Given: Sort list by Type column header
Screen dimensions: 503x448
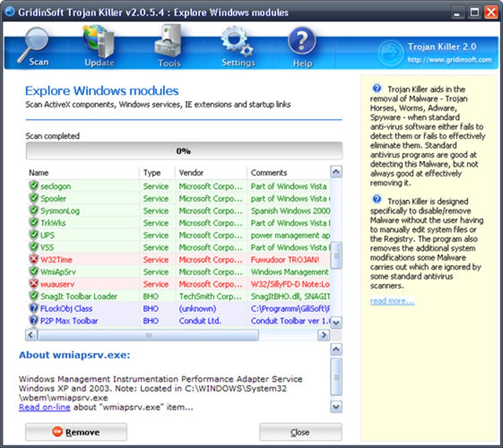Looking at the screenshot, I should (157, 172).
